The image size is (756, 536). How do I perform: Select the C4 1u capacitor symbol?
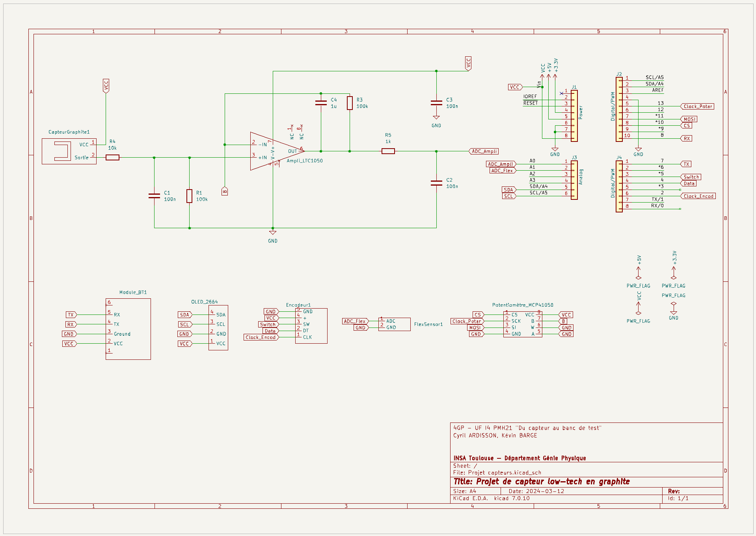click(321, 103)
